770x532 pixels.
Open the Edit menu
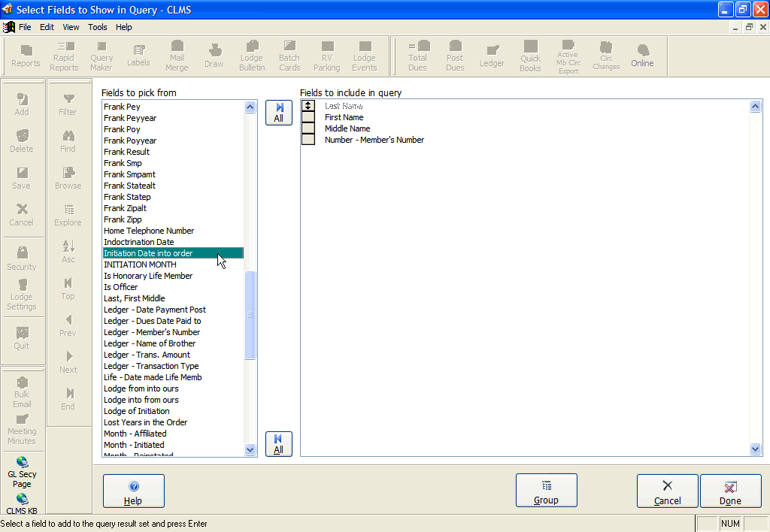click(47, 27)
